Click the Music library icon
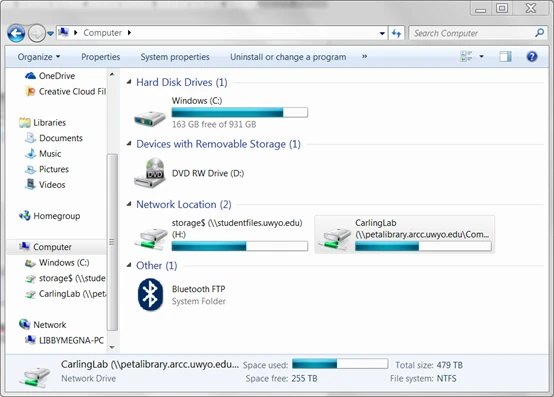Image resolution: width=554 pixels, height=397 pixels. coord(30,154)
